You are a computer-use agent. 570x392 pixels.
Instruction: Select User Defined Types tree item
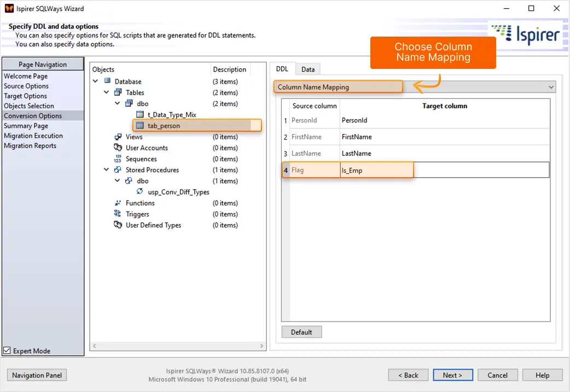coord(153,225)
